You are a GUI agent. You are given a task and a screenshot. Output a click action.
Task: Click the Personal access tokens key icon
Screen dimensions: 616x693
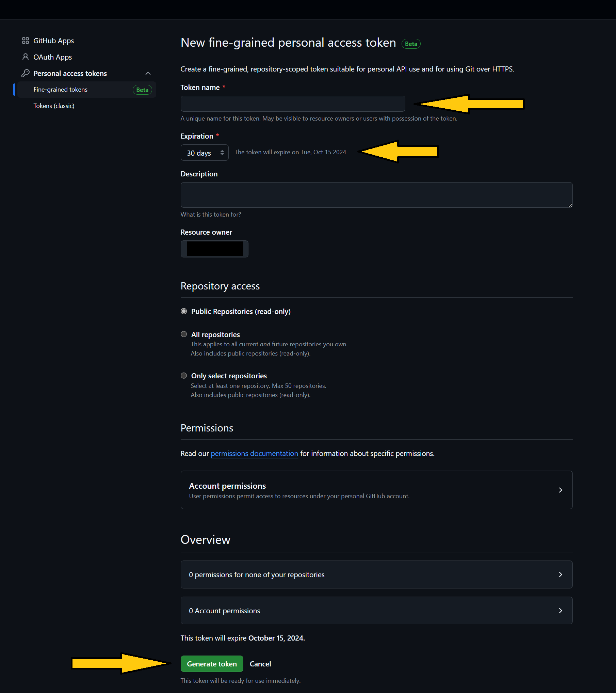[26, 73]
